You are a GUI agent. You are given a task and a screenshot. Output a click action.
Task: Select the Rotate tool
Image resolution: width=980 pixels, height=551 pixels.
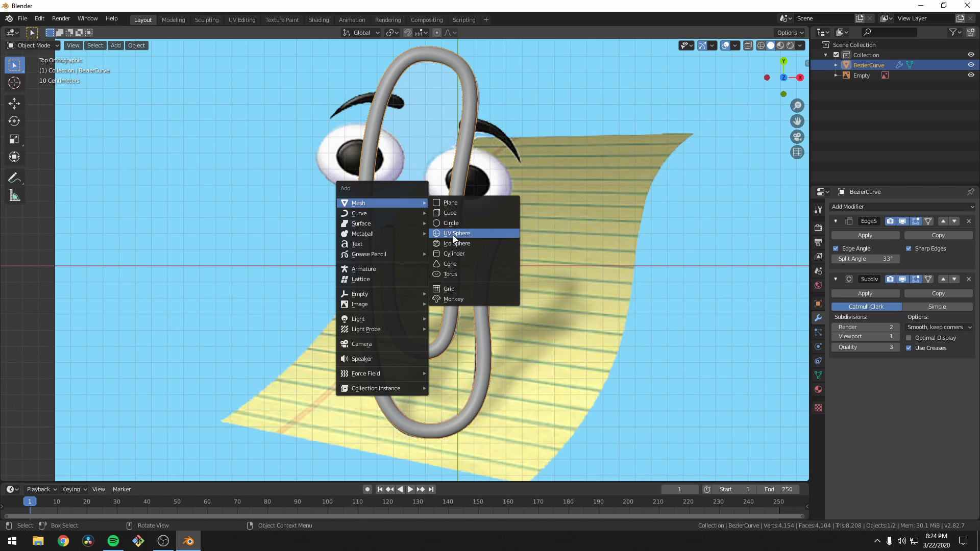coord(14,121)
